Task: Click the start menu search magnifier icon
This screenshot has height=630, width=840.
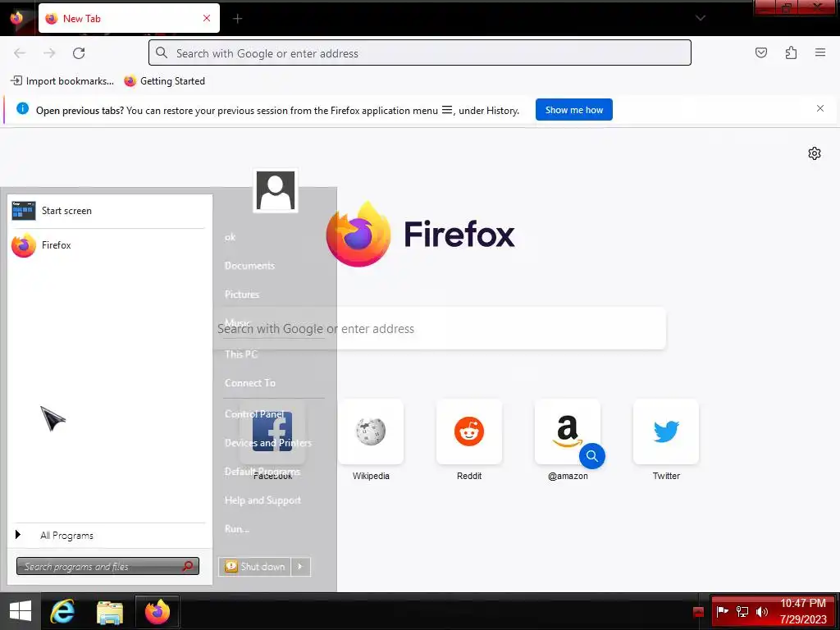Action: (x=188, y=566)
